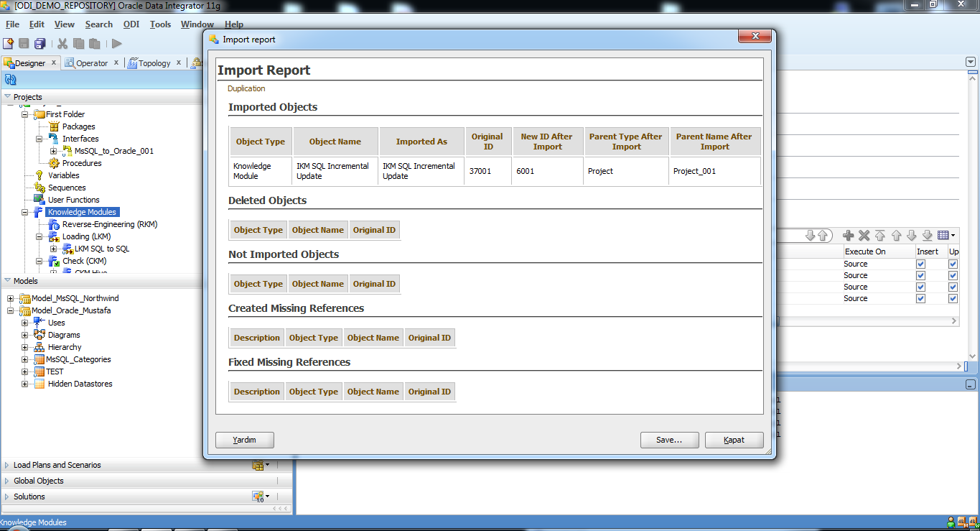Refresh the Designer tree with the refresh icon
The height and width of the screenshot is (531, 980).
tap(10, 79)
